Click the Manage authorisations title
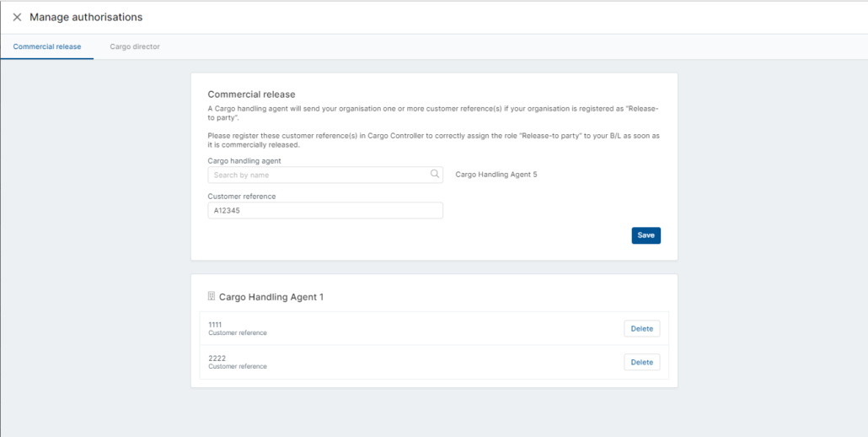 (x=86, y=17)
